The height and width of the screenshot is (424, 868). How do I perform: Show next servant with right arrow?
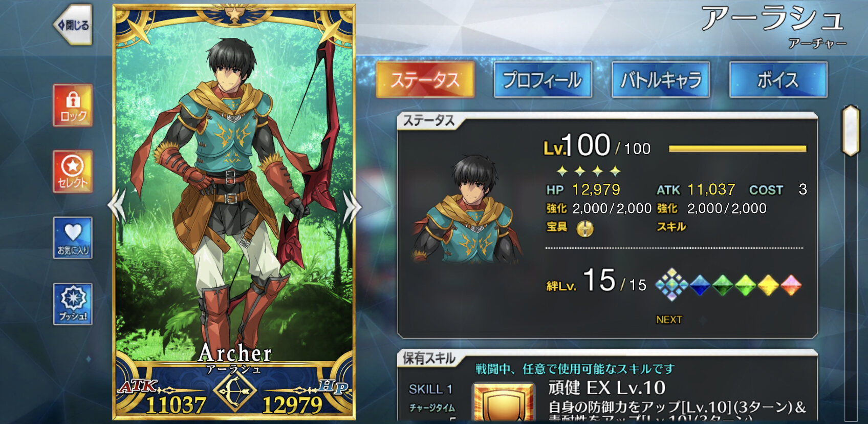[x=352, y=206]
